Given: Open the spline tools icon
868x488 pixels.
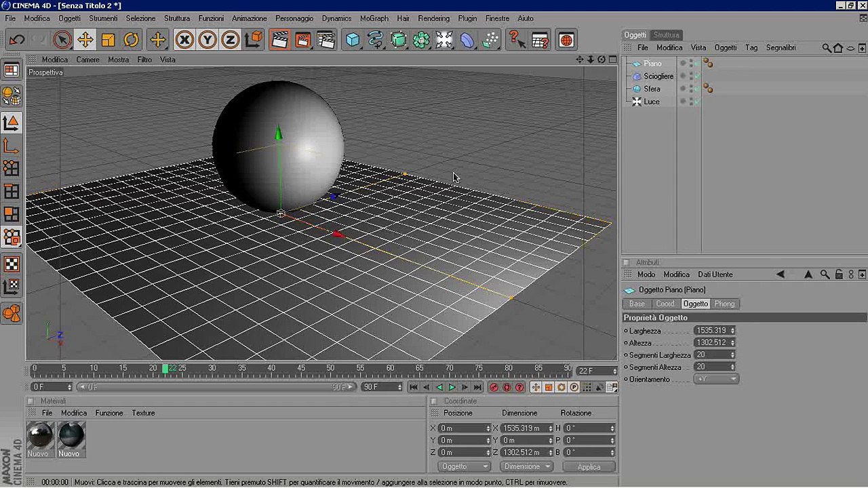Looking at the screenshot, I should click(x=376, y=40).
